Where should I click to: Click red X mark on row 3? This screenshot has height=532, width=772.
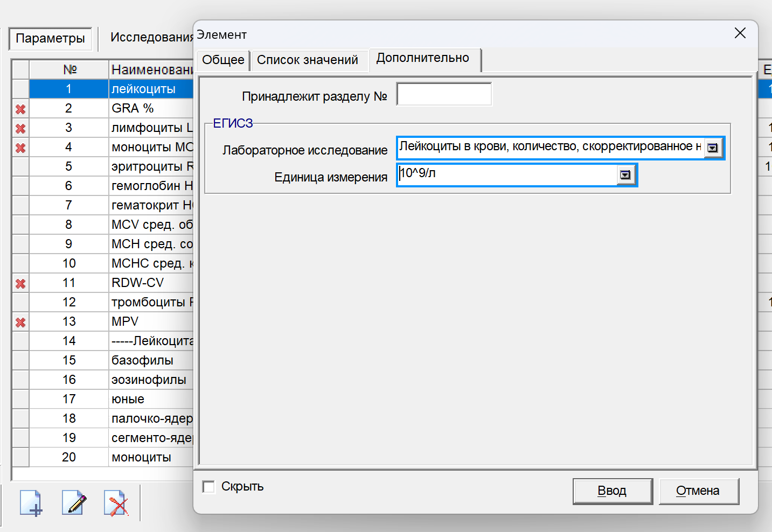click(x=20, y=128)
